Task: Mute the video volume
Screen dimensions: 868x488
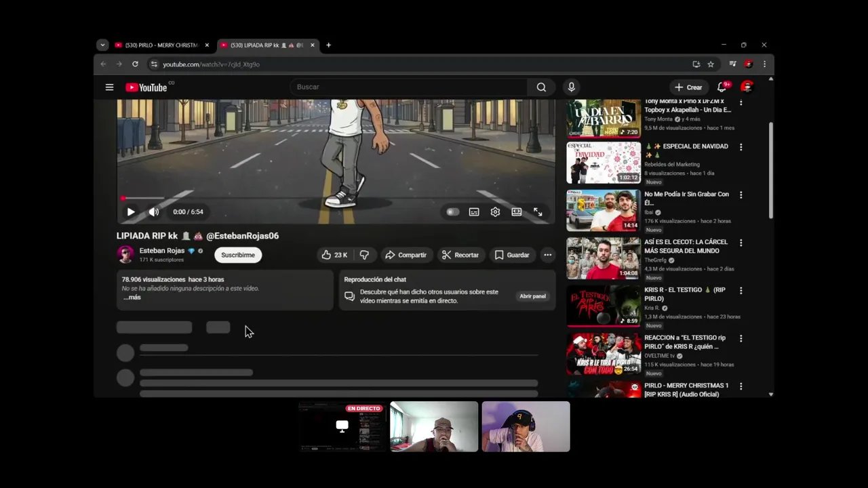Action: pos(154,211)
